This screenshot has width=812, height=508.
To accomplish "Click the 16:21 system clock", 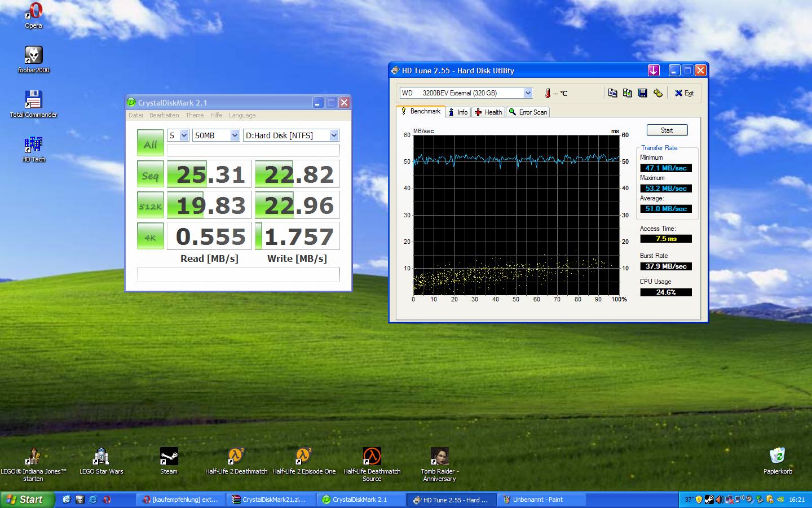I will click(x=797, y=500).
